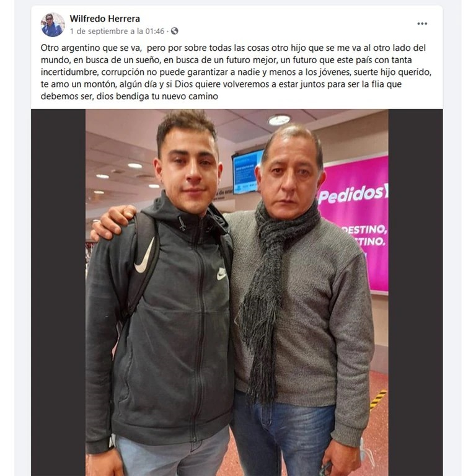Click the globe public privacy icon
The width and height of the screenshot is (476, 476).
175,31
